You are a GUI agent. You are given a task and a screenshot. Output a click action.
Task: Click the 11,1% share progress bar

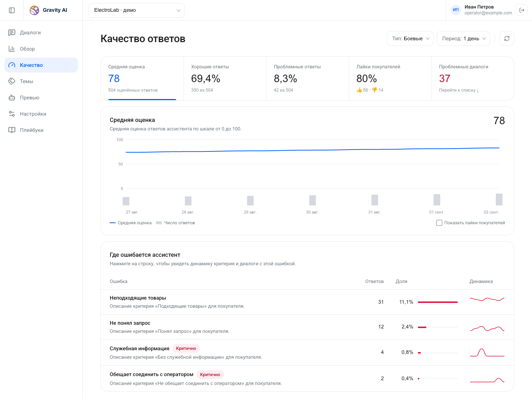[x=438, y=302]
